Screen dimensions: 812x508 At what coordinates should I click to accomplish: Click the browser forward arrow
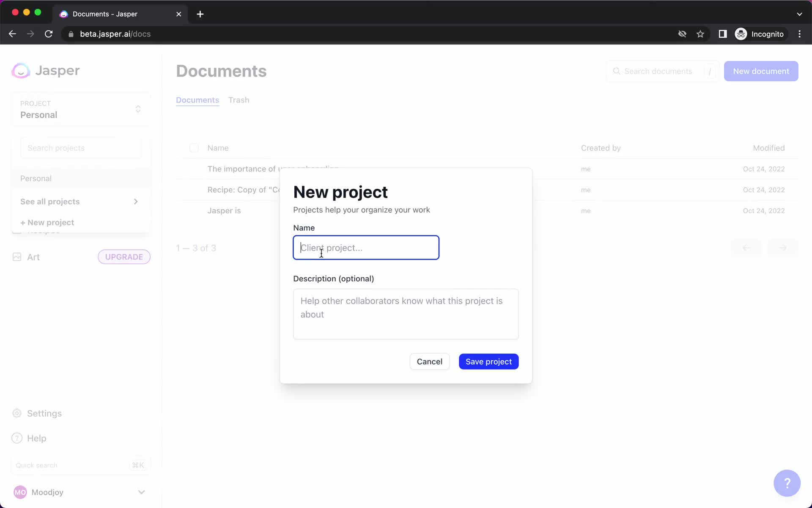pyautogui.click(x=30, y=34)
